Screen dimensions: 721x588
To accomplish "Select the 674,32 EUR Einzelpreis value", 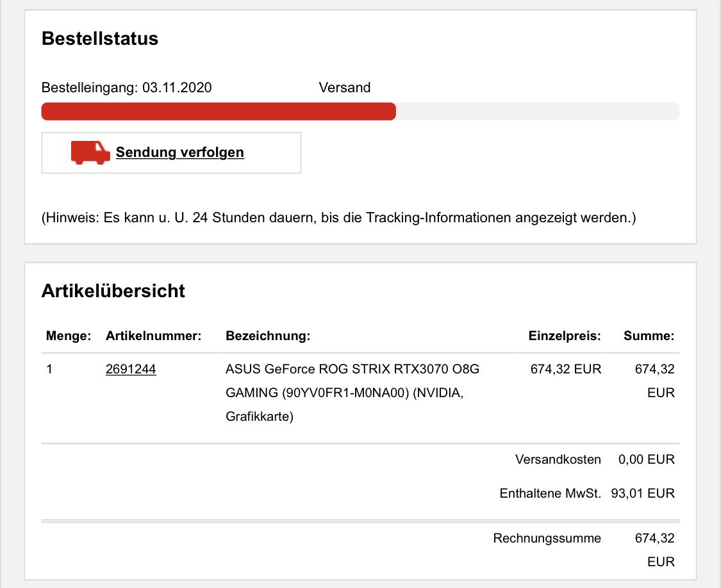I will (566, 369).
